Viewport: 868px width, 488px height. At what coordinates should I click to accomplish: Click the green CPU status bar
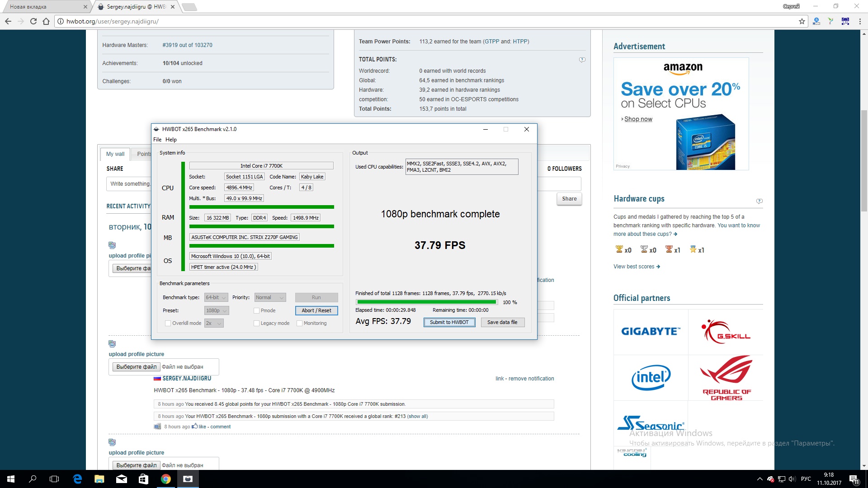261,207
